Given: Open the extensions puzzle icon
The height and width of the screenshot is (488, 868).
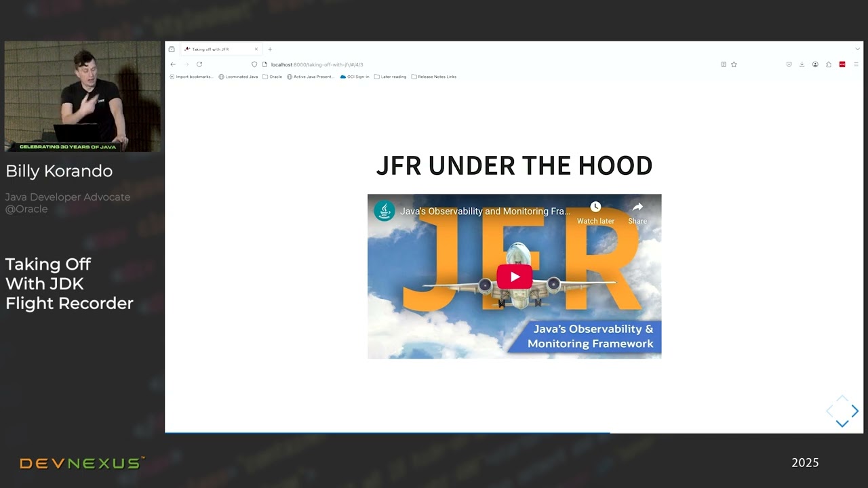Looking at the screenshot, I should pos(829,64).
